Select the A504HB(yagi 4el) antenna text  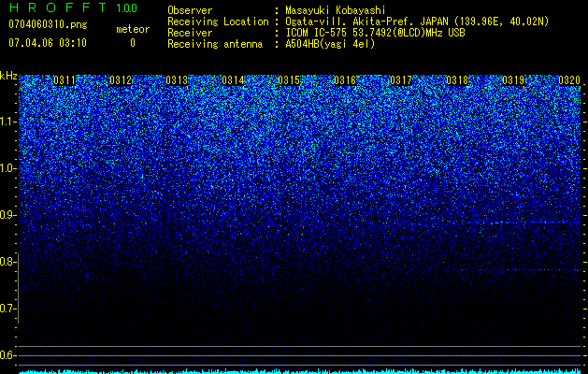330,44
